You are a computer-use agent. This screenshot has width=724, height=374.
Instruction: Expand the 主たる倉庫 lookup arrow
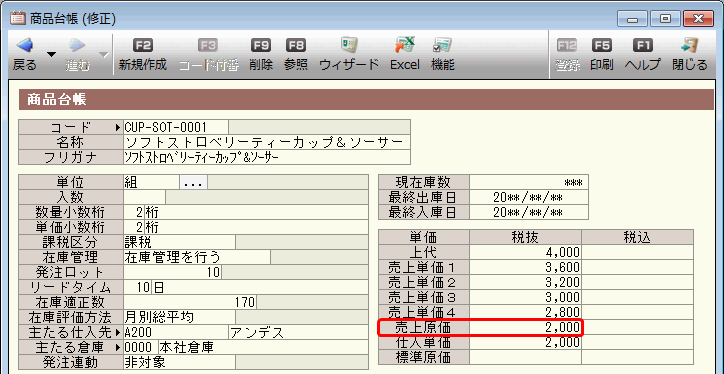tap(119, 347)
